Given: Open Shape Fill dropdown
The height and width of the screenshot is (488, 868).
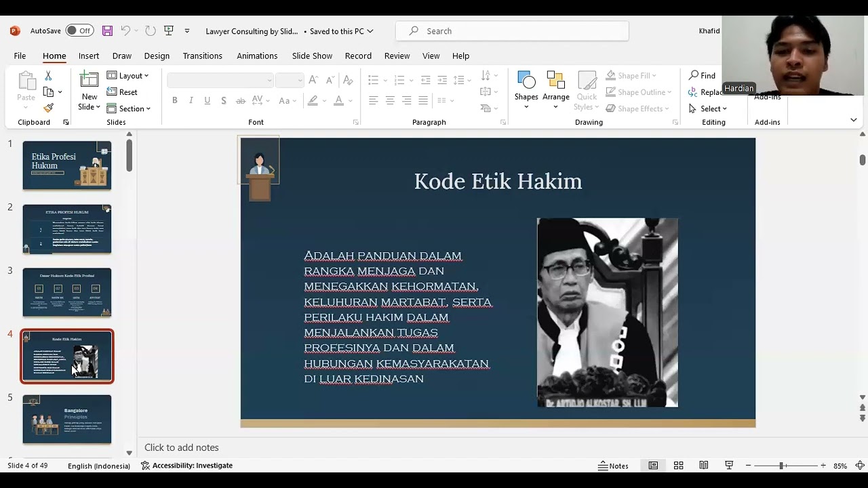Looking at the screenshot, I should pyautogui.click(x=631, y=75).
